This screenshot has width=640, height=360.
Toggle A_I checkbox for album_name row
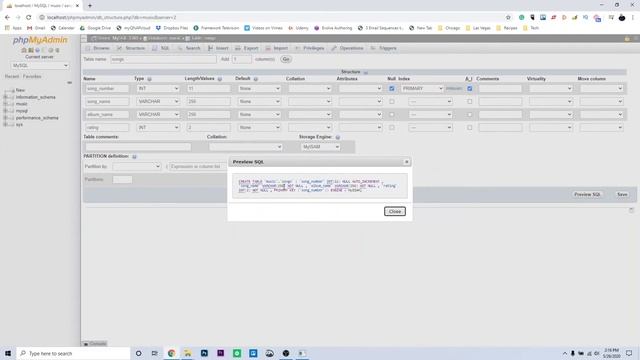[x=470, y=115]
